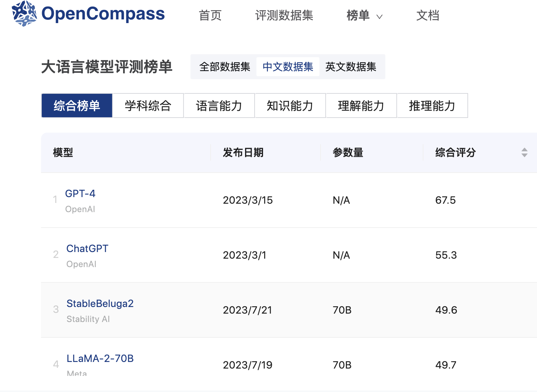
Task: Choose the 英文数据集 filter option
Action: click(351, 67)
